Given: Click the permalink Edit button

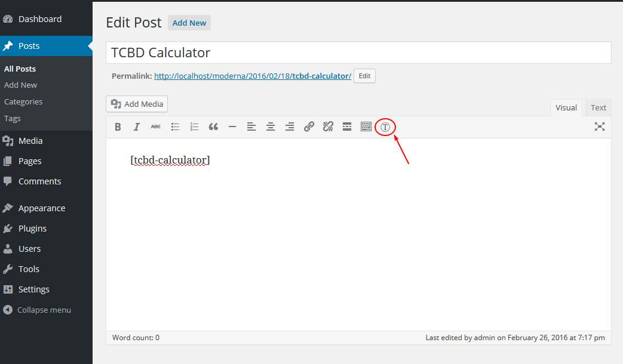Looking at the screenshot, I should pyautogui.click(x=364, y=76).
